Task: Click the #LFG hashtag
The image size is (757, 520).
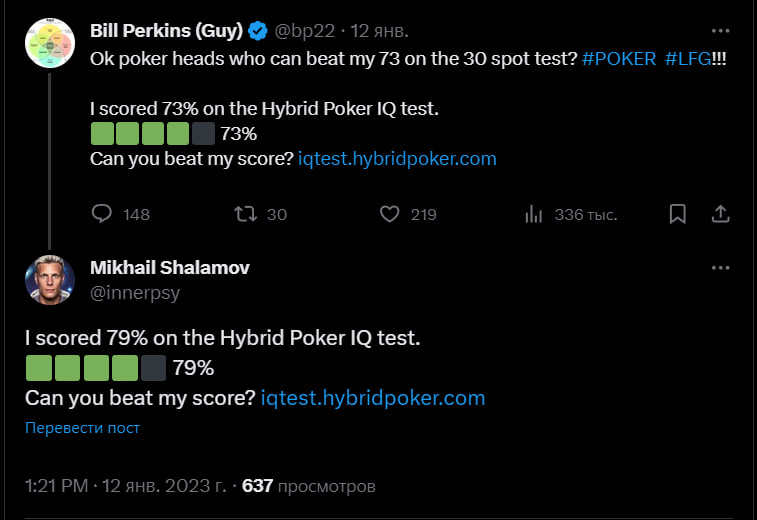Action: (688, 59)
